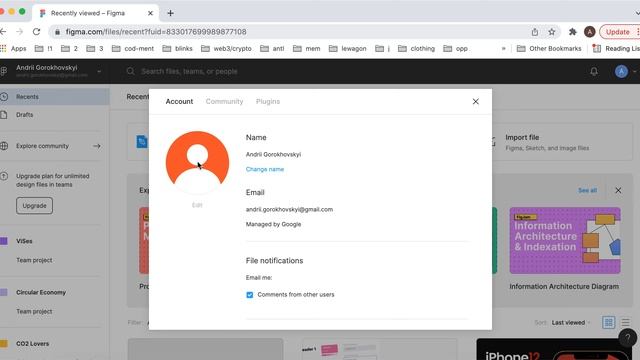Viewport: 640px width, 360px height.
Task: Click Edit under the profile avatar
Action: pos(197,205)
